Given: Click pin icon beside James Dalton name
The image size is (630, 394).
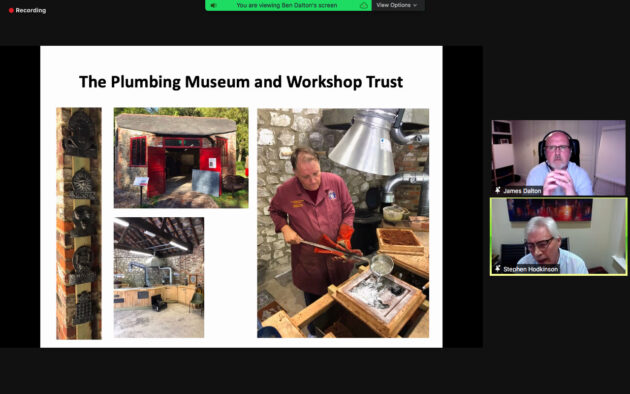Looking at the screenshot, I should click(x=497, y=190).
